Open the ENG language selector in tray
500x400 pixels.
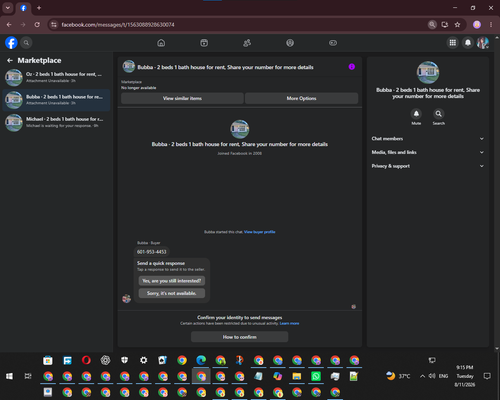[x=443, y=376]
